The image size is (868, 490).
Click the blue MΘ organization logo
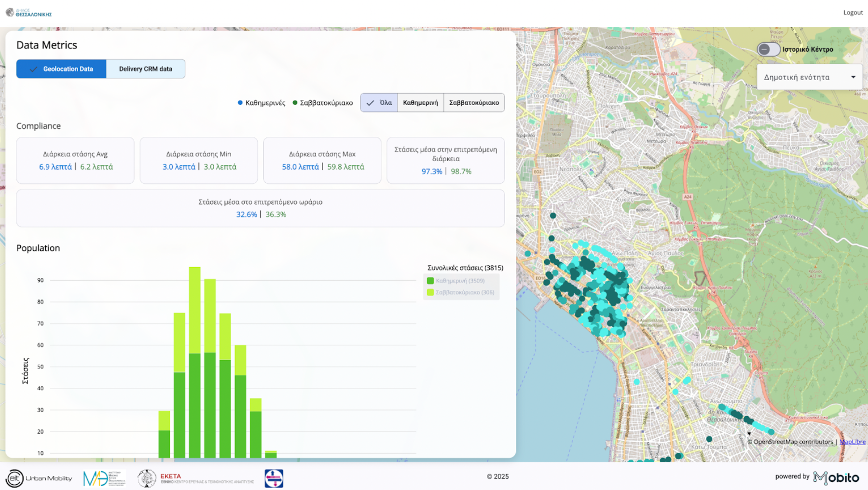[x=104, y=478]
